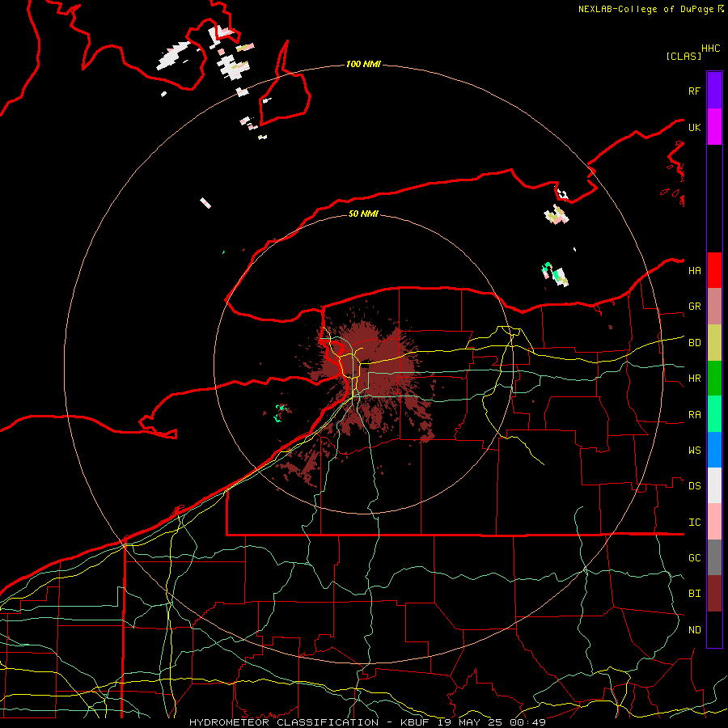Image resolution: width=728 pixels, height=728 pixels.
Task: Select the GR dusty-pink legend swatch
Action: [714, 307]
